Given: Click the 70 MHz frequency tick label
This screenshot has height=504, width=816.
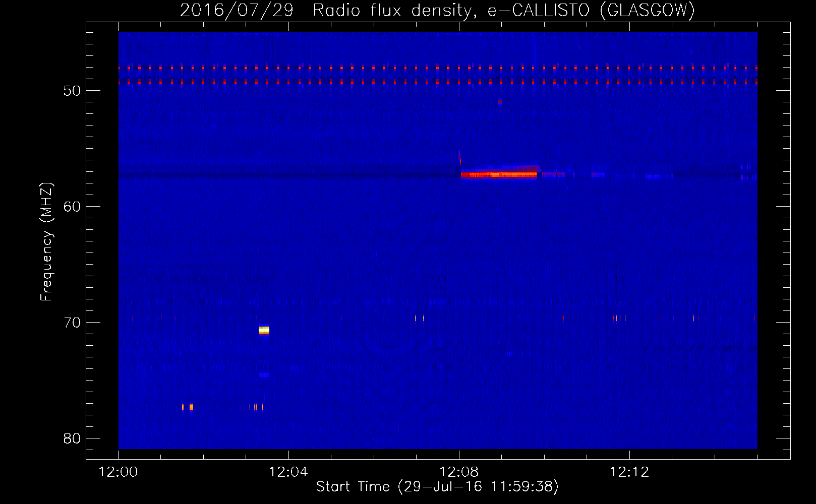Looking at the screenshot, I should pos(72,323).
